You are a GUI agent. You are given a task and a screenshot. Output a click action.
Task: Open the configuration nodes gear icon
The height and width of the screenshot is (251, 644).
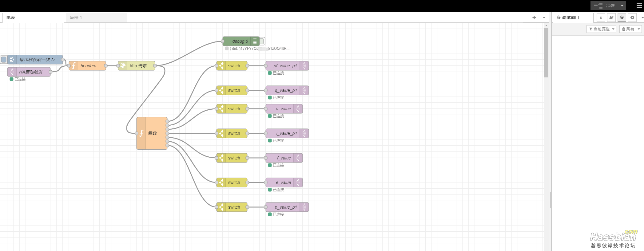(x=632, y=18)
